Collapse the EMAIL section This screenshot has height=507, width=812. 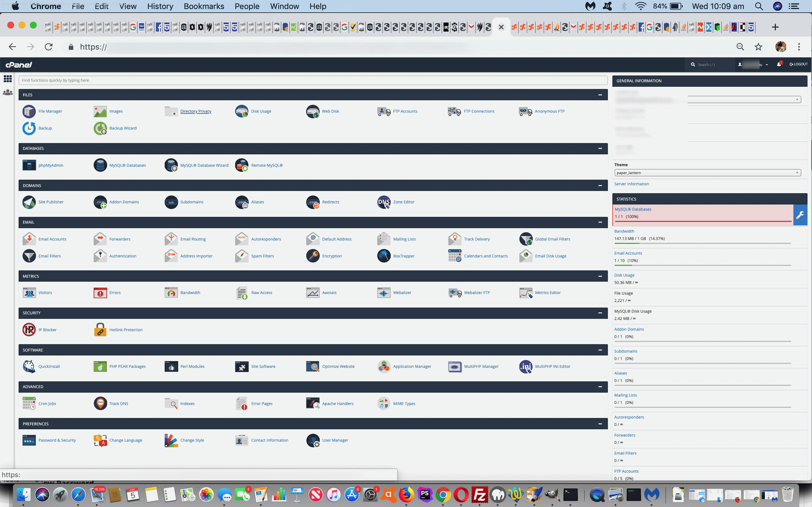click(x=600, y=222)
